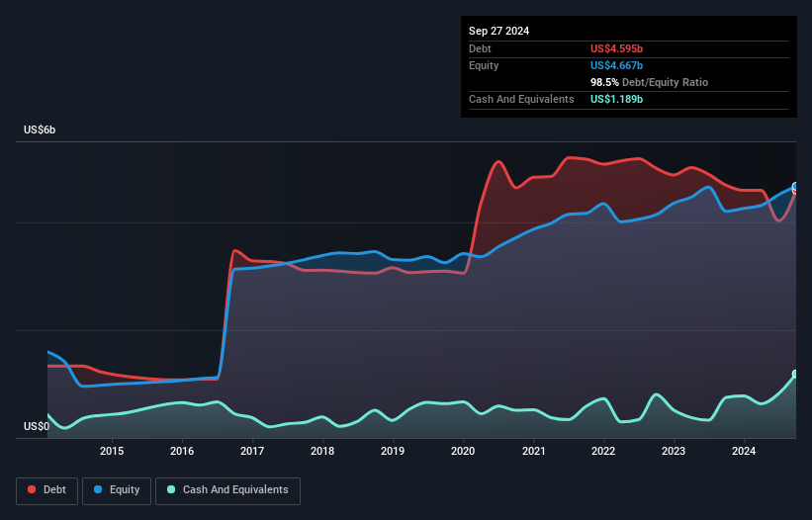The height and width of the screenshot is (520, 812).
Task: Click the 2021 x-axis label
Action: coord(533,451)
